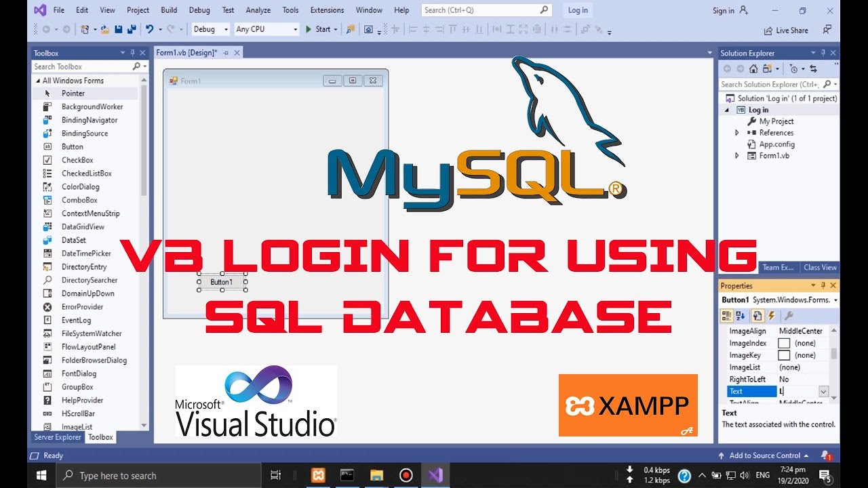This screenshot has height=488, width=868.
Task: Toggle auto-hide pin on Solution Explorer
Action: tap(823, 53)
